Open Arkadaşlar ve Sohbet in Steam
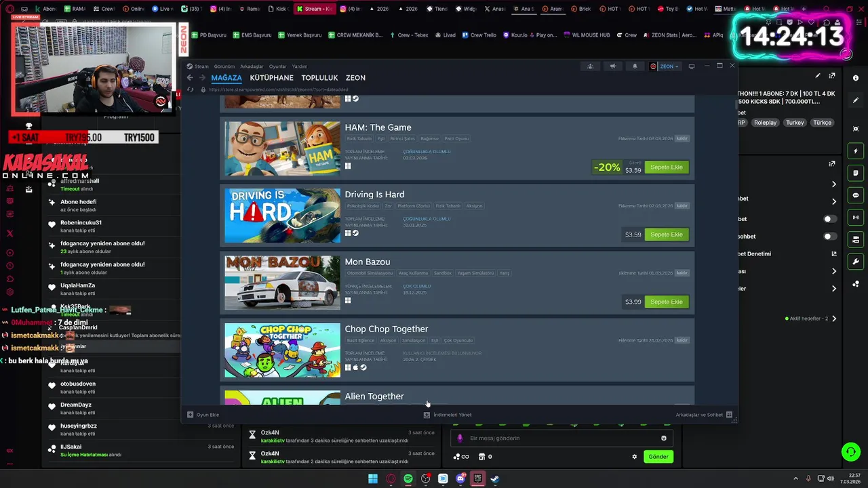The height and width of the screenshot is (488, 868). click(x=704, y=415)
